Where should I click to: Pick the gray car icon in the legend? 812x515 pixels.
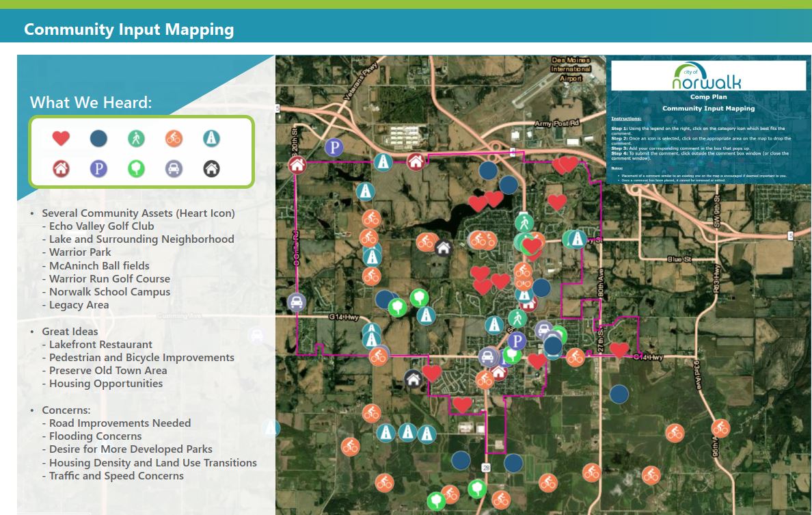tap(174, 168)
